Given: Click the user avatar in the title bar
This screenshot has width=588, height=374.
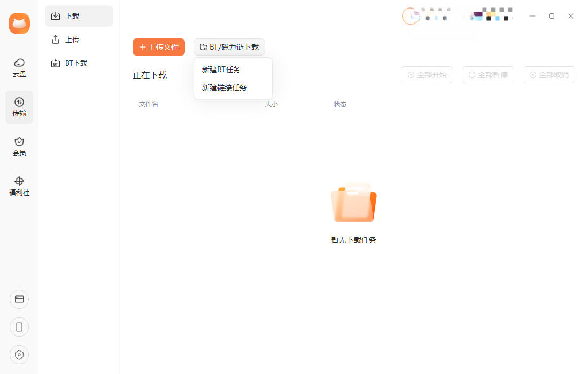Looking at the screenshot, I should click(x=411, y=16).
